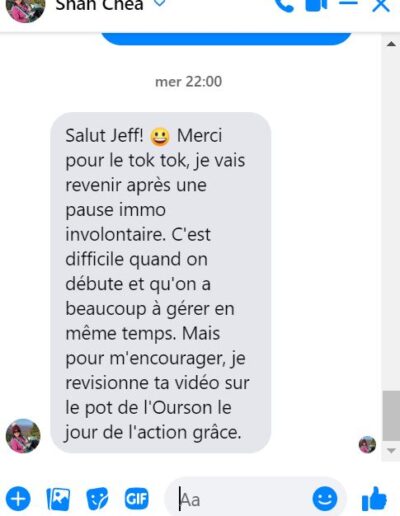The height and width of the screenshot is (516, 400).
Task: Open the chat options chevron beside Shan Chea
Action: coord(160,3)
